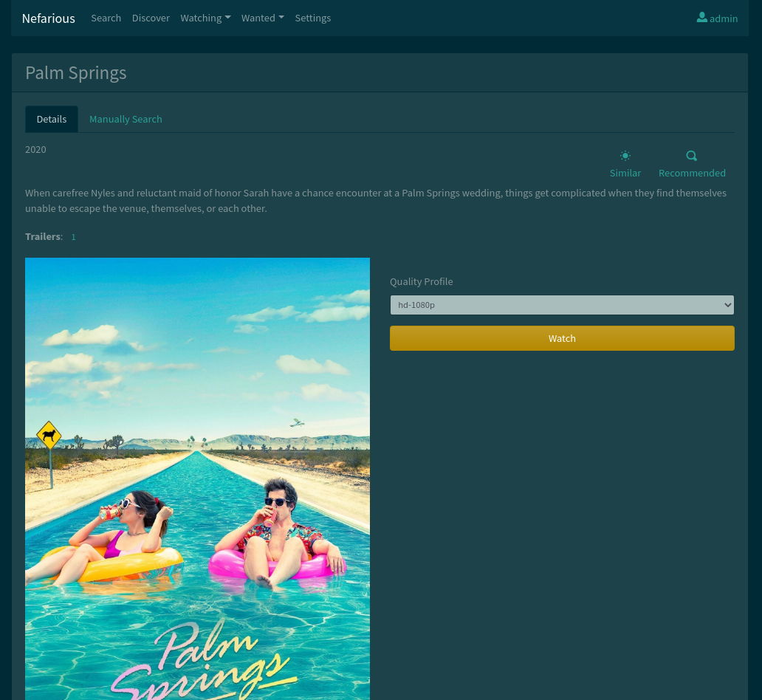
Task: Open the Quality Profile hd-1080p dropdown
Action: click(x=562, y=305)
